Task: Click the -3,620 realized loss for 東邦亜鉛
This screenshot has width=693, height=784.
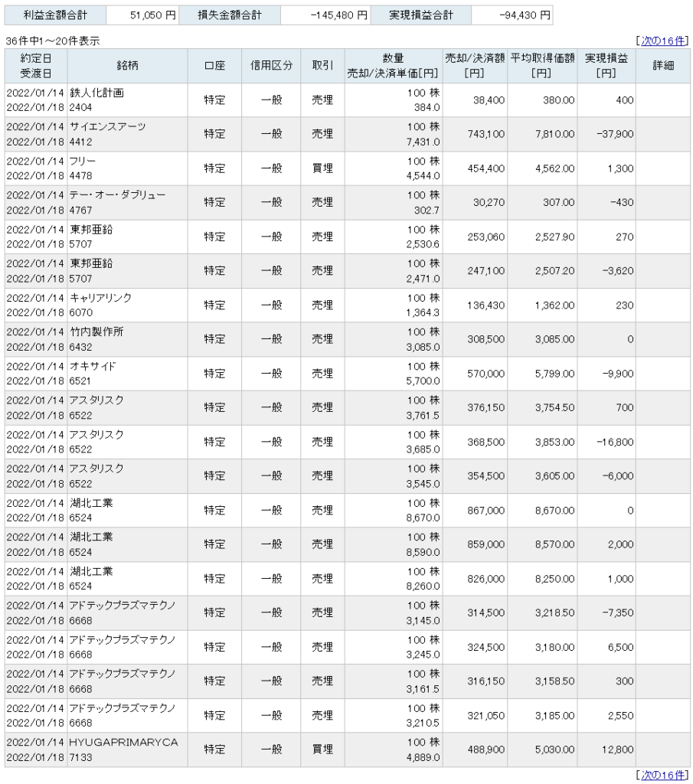Action: 618,271
